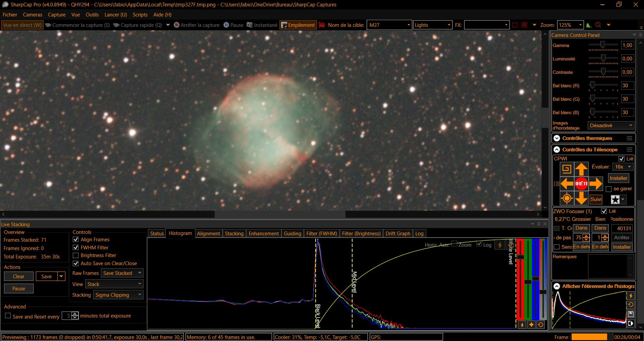Adjust the Gamma slider

603,45
